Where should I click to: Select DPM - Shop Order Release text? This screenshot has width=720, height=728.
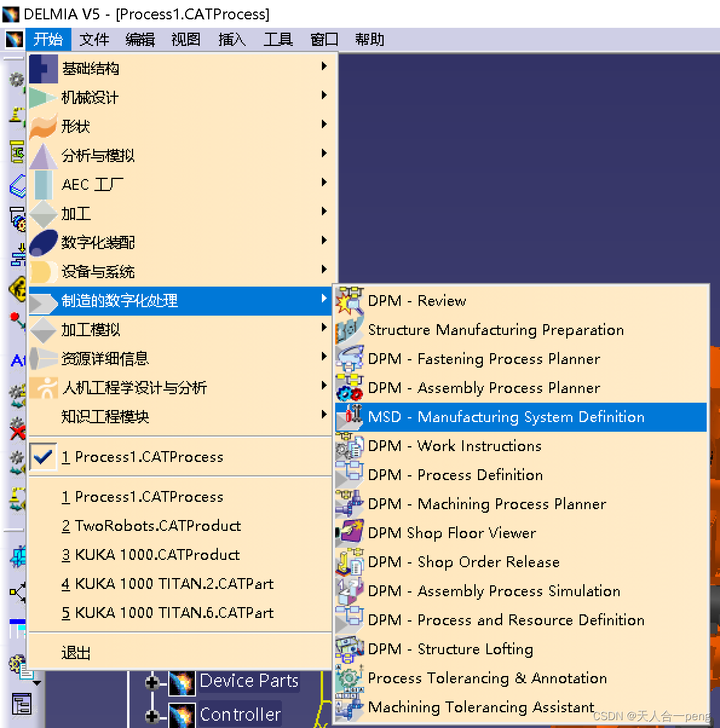point(464,562)
